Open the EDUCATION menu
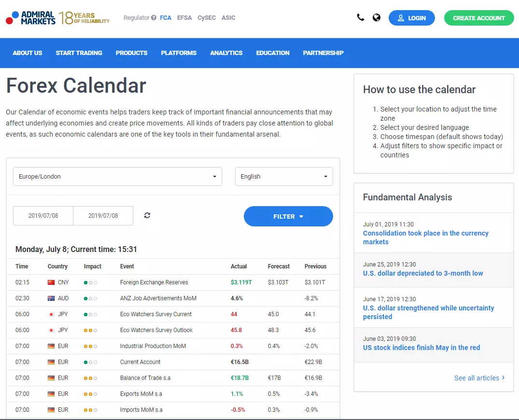Image resolution: width=519 pixels, height=420 pixels. [x=273, y=53]
